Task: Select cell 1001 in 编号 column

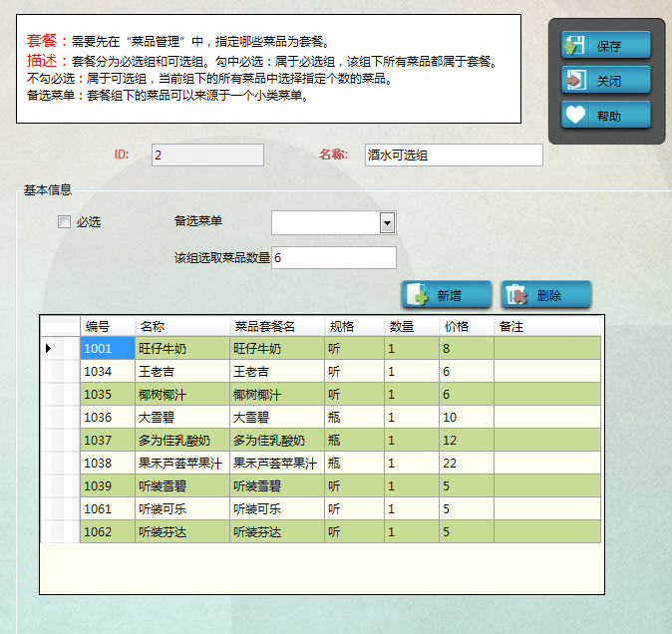Action: [x=108, y=348]
